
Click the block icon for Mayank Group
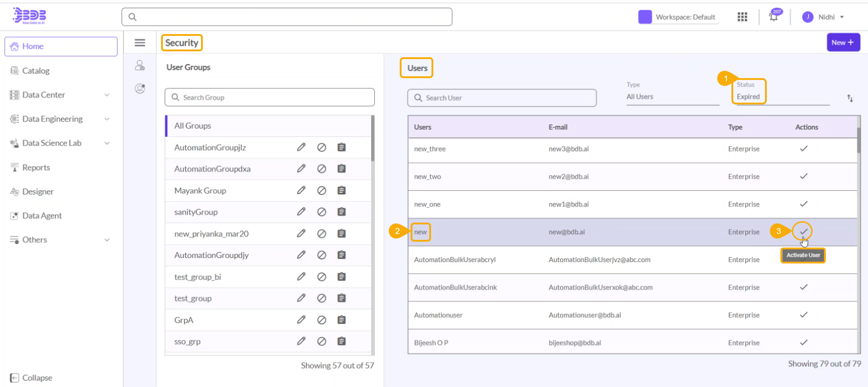321,191
